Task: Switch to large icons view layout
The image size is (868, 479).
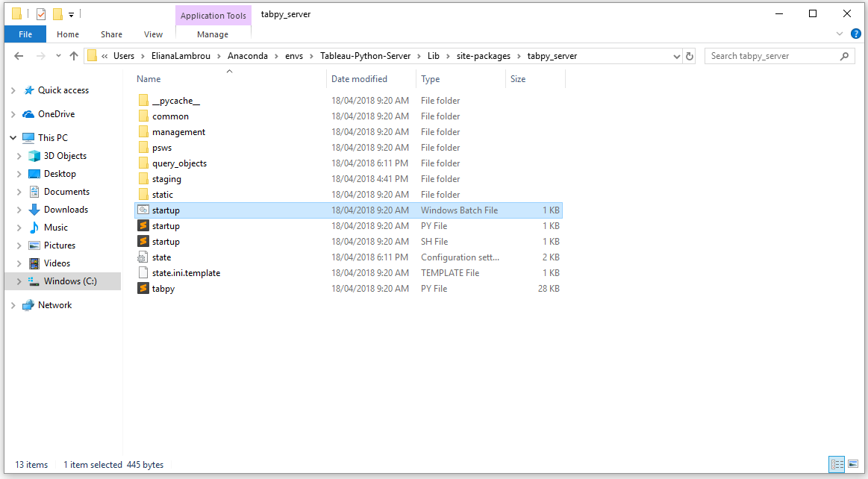Action: [x=853, y=464]
